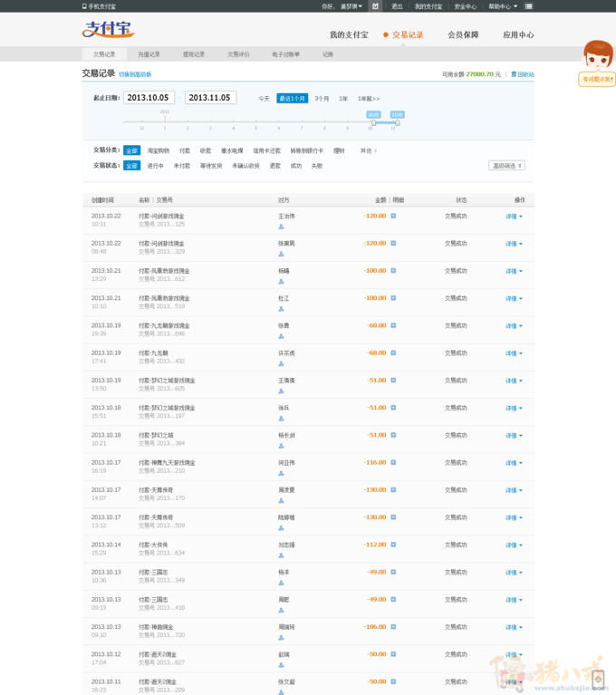Screen dimensions: 616x695
Task: Expand 详情 for transaction ending 349
Action: click(514, 573)
